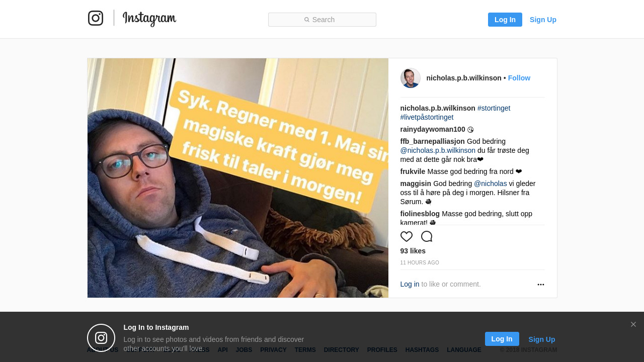
Task: Click the Log In button in bottom banner
Action: tap(502, 339)
